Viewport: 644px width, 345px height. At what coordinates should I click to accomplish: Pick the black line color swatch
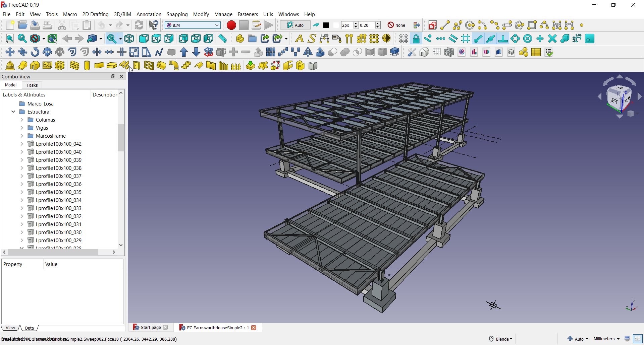[326, 25]
